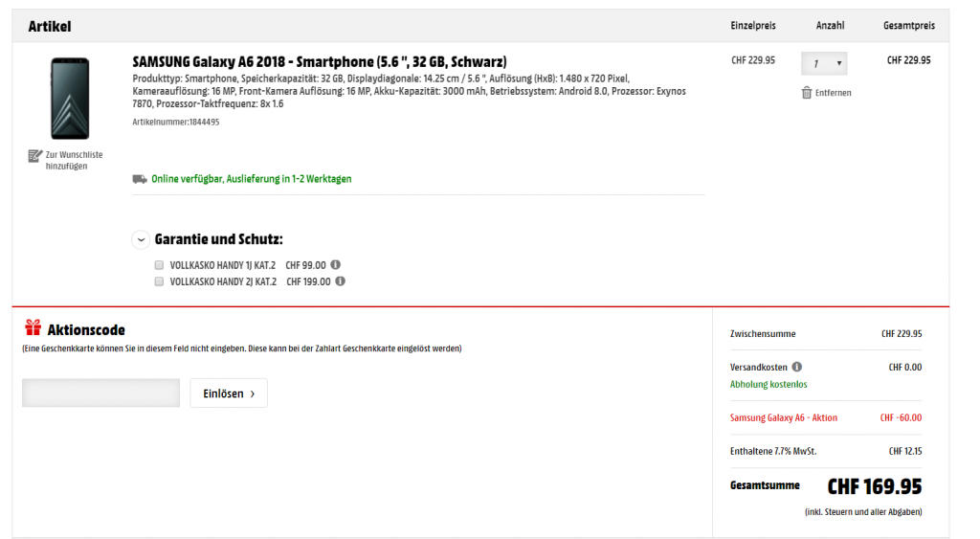Click the Gesamtpreis column header
The width and height of the screenshot is (980, 539).
(x=909, y=26)
